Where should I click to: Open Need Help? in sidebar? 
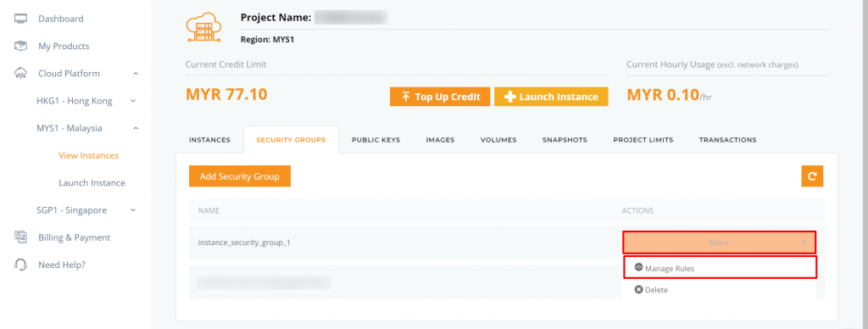click(62, 265)
